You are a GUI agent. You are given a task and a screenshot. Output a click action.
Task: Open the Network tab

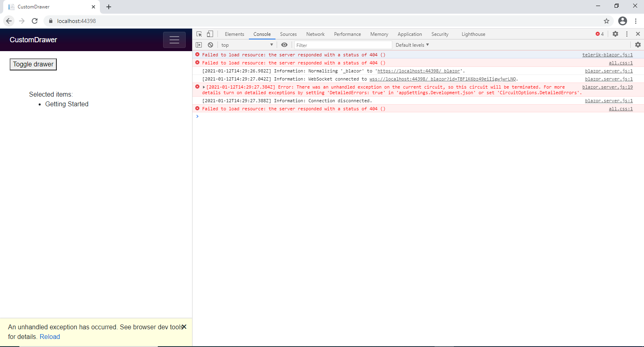pos(315,34)
